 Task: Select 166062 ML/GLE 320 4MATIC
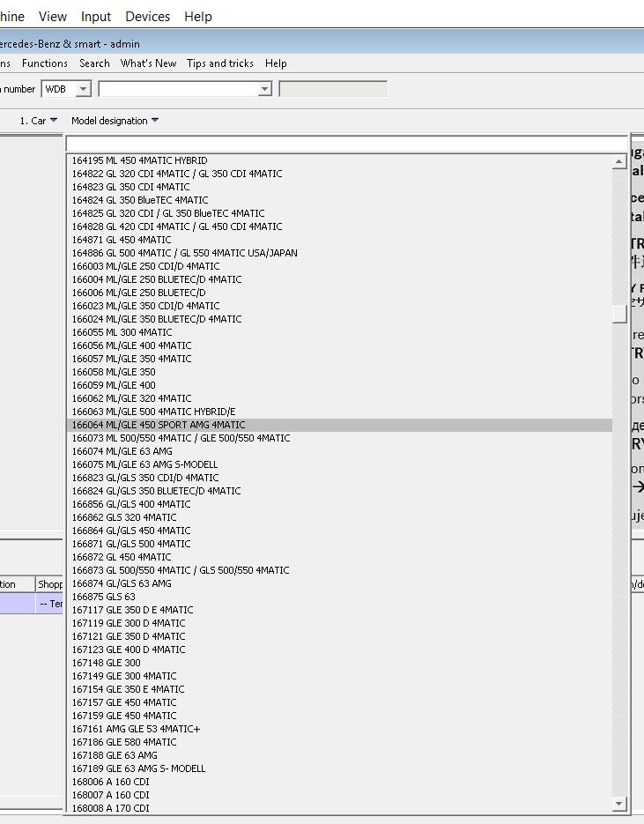coord(339,398)
